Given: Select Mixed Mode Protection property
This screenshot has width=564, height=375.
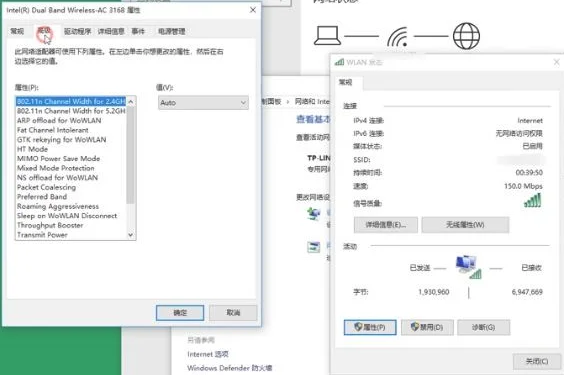Looking at the screenshot, I should pyautogui.click(x=55, y=168).
